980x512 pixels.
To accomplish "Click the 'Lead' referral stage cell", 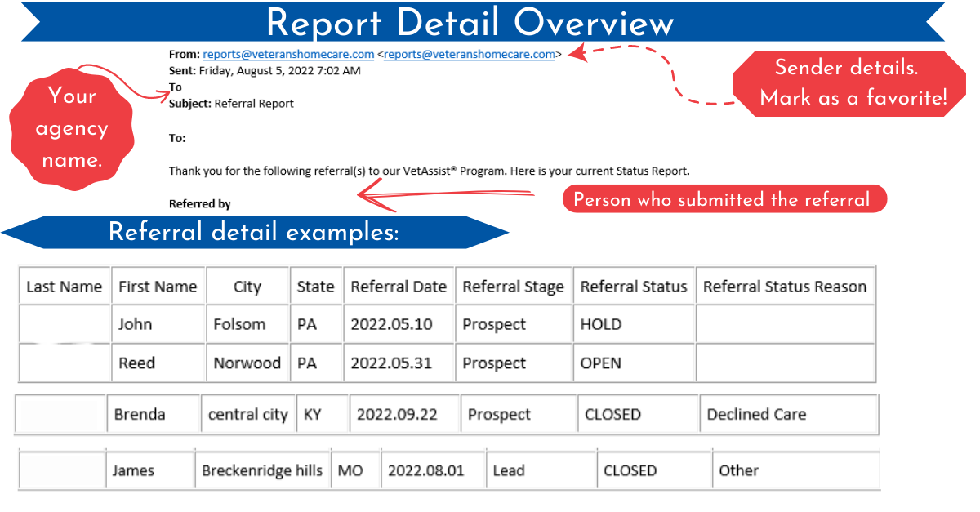I will pos(508,470).
